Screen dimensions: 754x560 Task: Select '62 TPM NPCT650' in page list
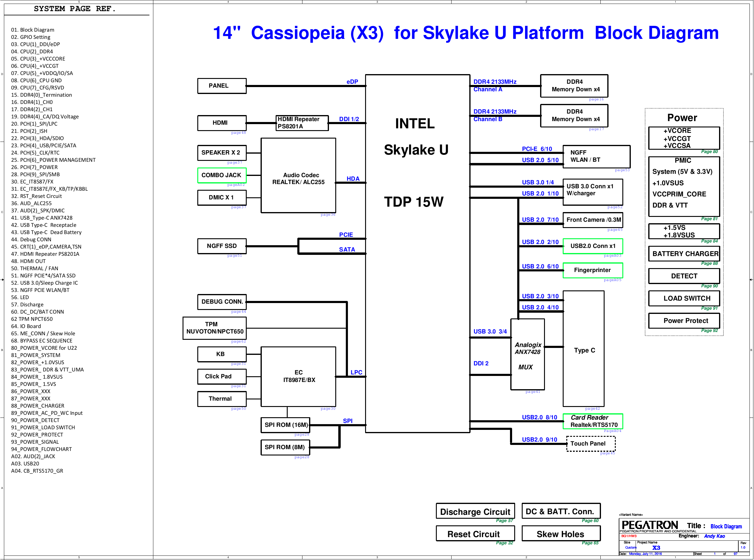click(32, 319)
